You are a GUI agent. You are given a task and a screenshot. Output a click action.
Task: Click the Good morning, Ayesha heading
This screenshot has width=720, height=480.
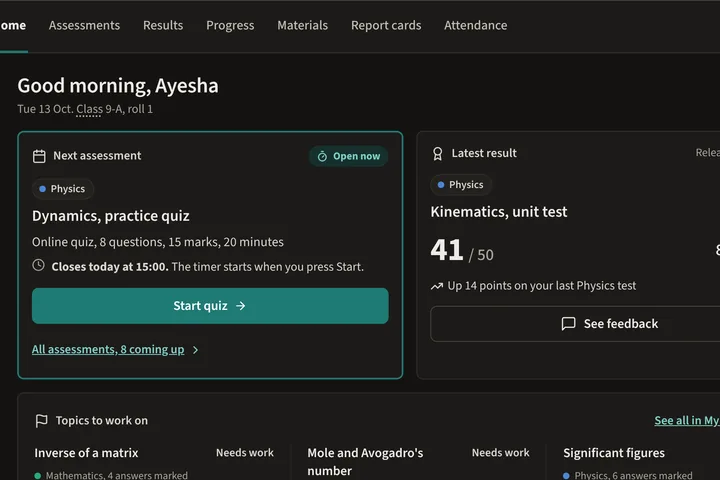pos(118,86)
